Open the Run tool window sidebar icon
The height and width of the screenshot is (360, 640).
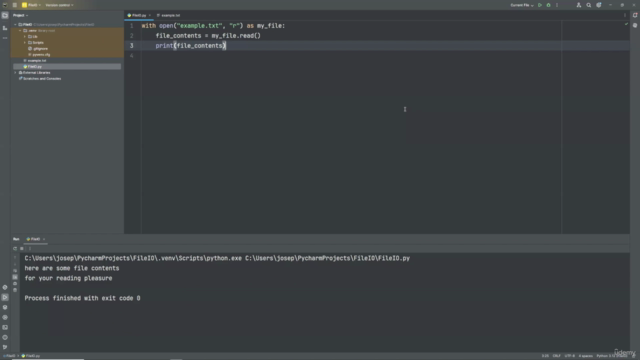click(5, 297)
